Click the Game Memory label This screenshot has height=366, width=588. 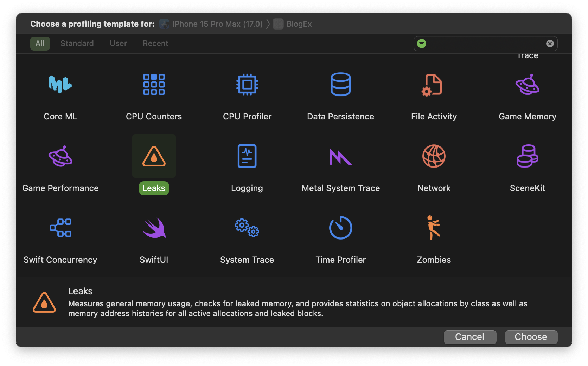coord(528,117)
